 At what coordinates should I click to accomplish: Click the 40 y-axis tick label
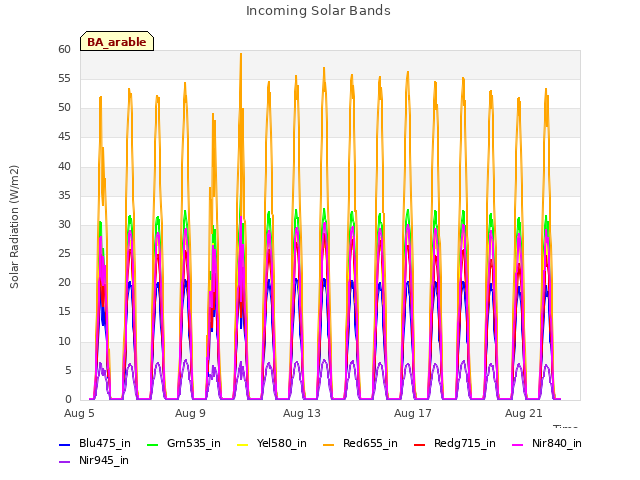64,166
